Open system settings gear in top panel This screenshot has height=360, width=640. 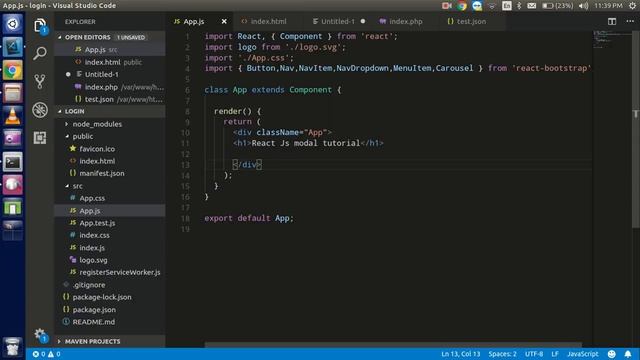[x=632, y=6]
